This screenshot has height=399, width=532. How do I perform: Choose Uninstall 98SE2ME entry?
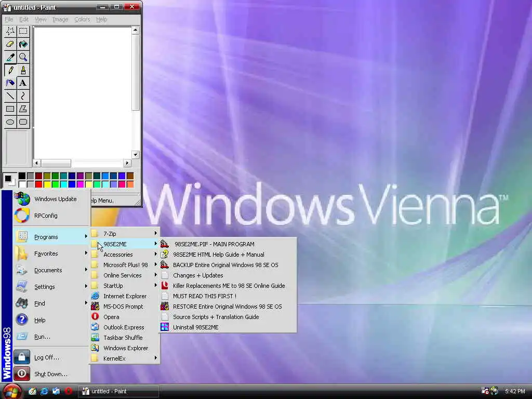[x=228, y=327]
